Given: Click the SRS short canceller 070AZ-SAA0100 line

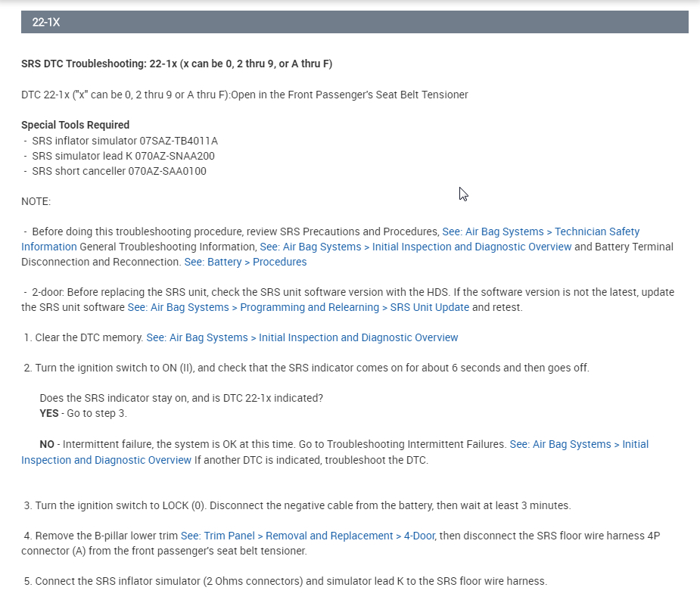Looking at the screenshot, I should click(119, 171).
